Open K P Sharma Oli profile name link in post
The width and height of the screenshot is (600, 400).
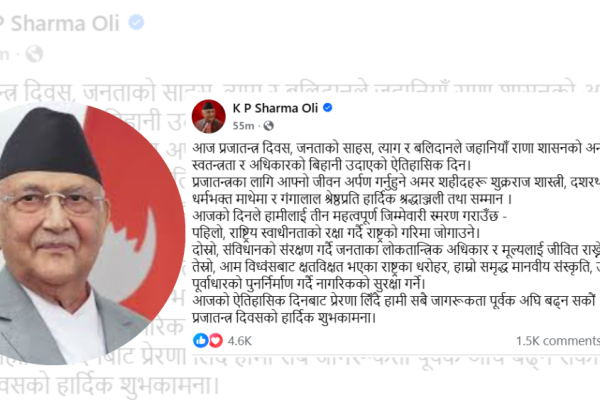275,108
